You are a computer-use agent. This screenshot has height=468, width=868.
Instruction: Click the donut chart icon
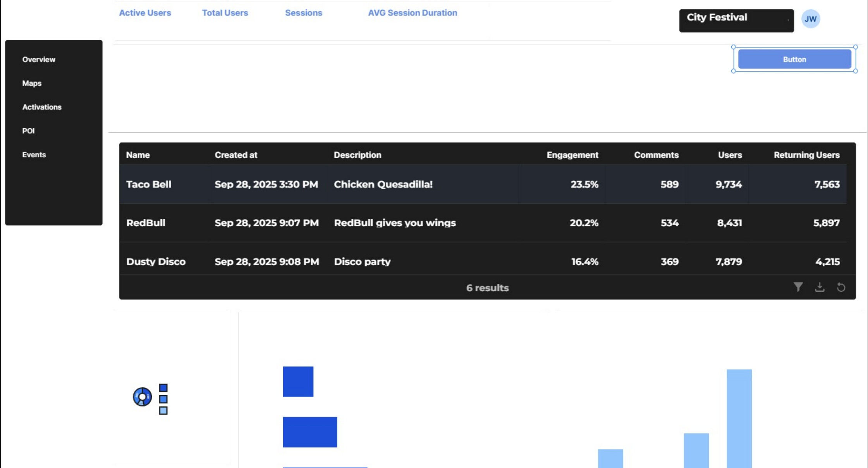coord(142,397)
